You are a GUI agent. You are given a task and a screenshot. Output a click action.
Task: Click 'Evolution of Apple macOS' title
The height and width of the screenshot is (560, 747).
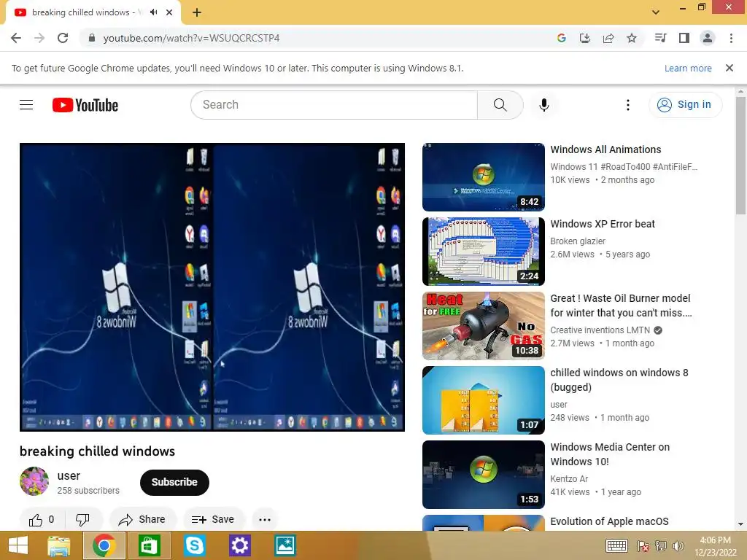coord(609,521)
